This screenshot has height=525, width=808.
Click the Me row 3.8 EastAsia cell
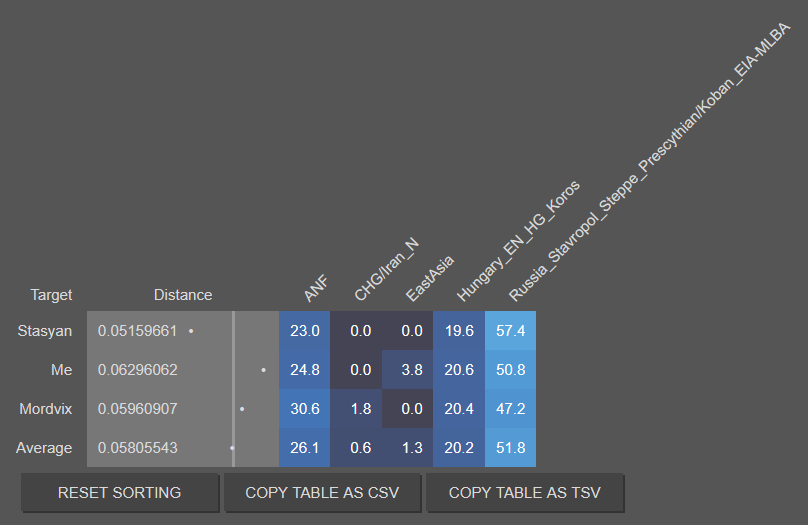407,370
